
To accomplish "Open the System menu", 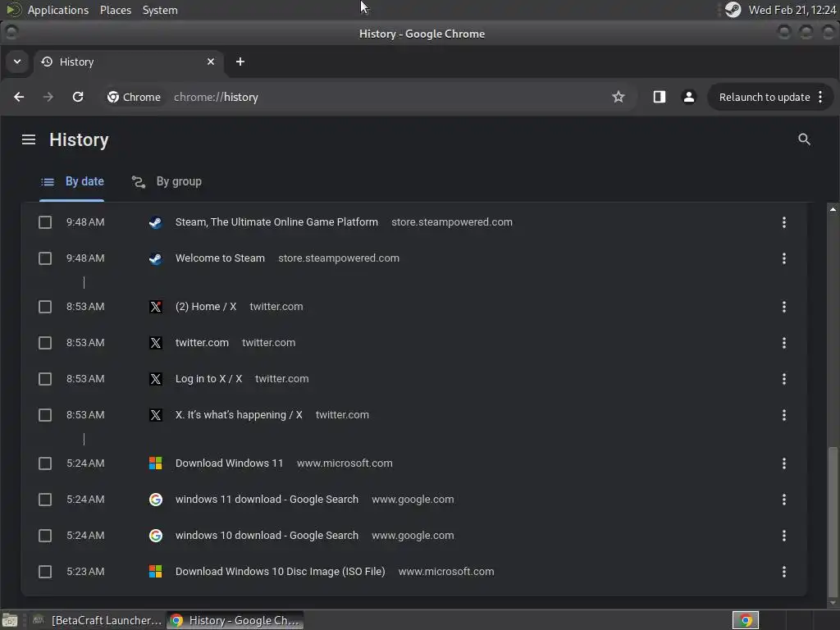I will 160,10.
